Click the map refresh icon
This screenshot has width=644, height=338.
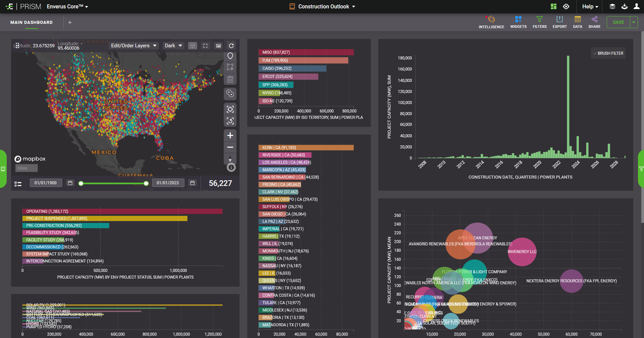pos(231,46)
